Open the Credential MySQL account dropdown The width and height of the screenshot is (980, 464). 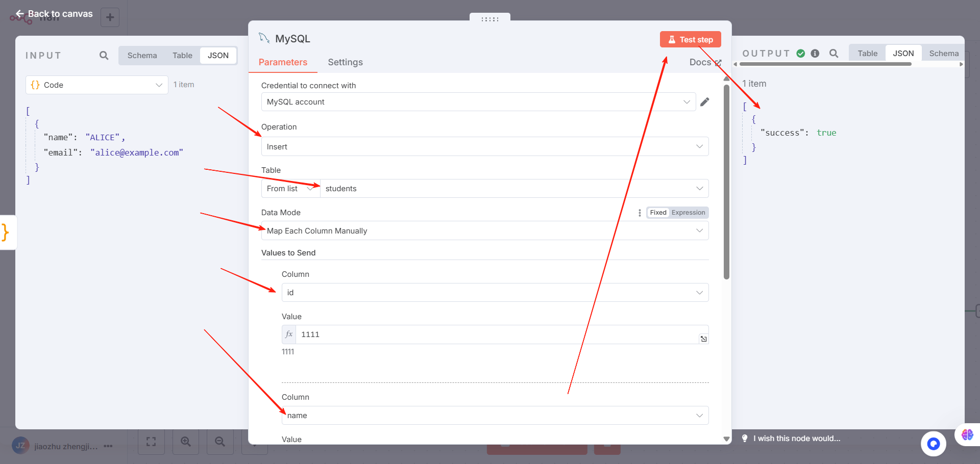[478, 101]
